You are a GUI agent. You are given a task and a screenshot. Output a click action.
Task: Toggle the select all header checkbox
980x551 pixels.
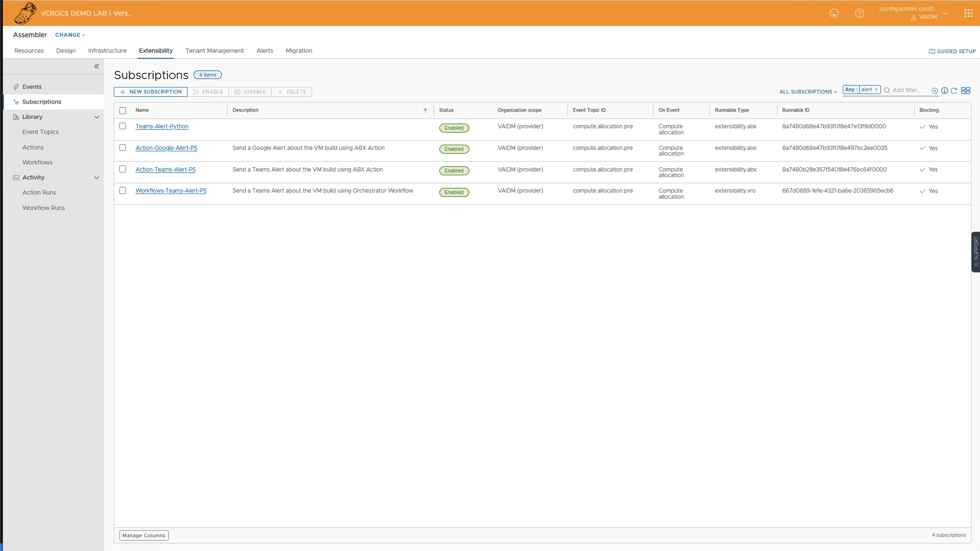123,111
